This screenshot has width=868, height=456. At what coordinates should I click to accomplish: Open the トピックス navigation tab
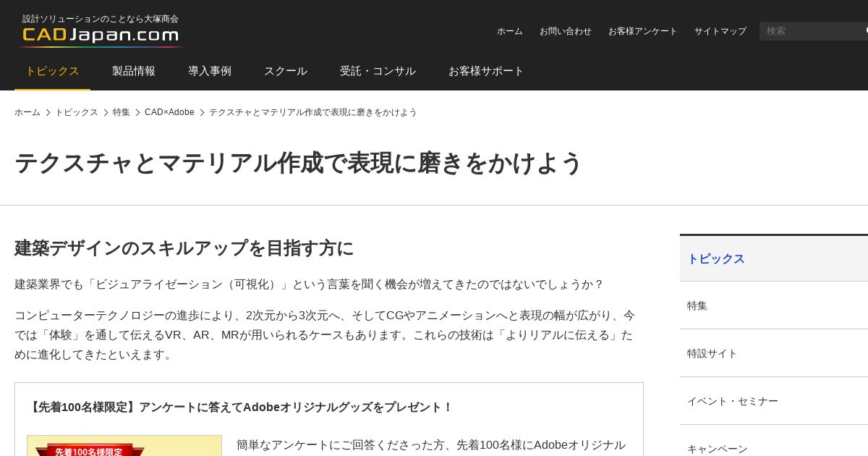(52, 71)
